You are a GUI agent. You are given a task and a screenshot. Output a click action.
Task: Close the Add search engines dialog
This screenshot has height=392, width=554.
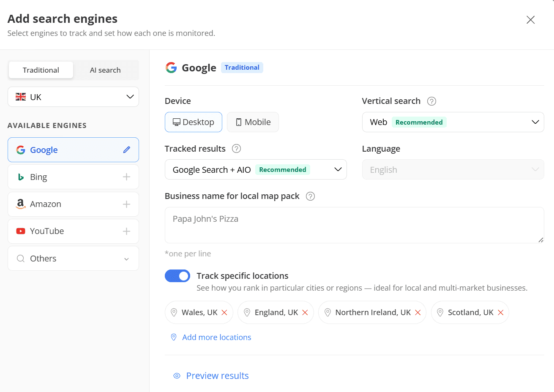[x=530, y=20]
